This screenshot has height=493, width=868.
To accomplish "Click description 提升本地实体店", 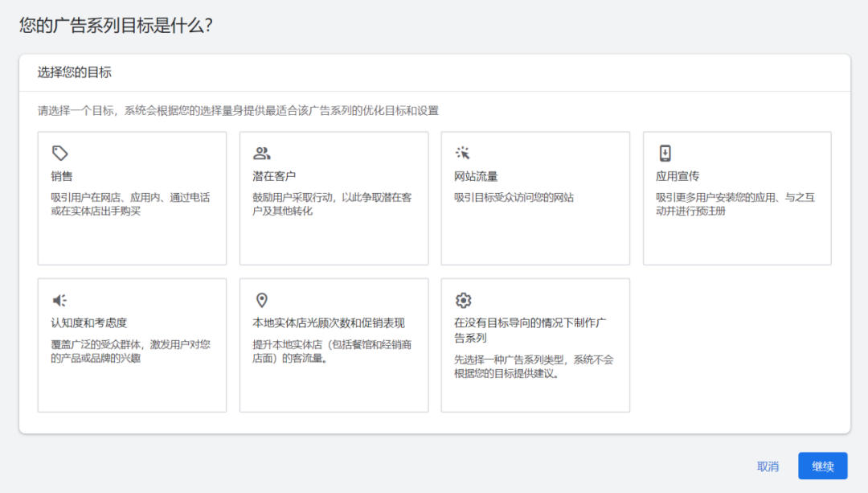I will point(332,351).
